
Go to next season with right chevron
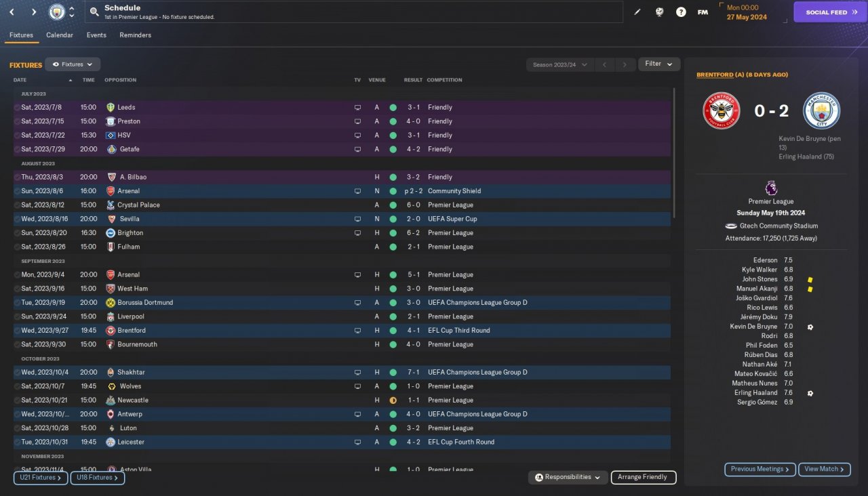[625, 64]
